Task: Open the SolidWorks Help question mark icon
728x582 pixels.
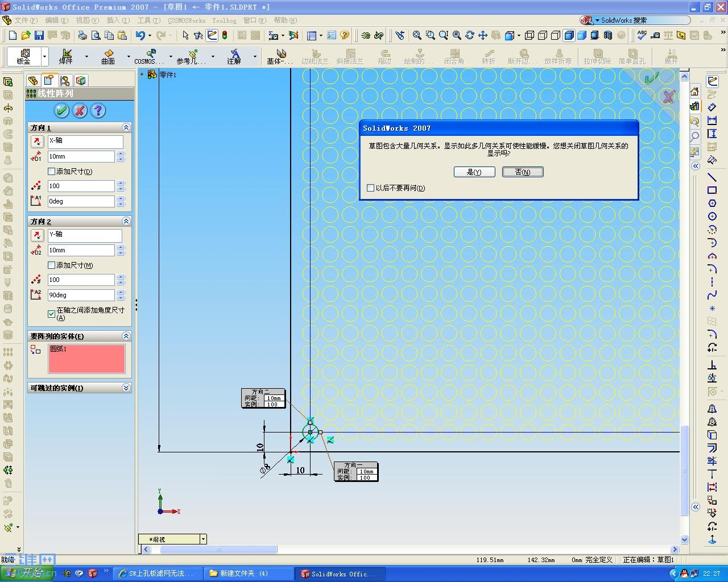Action: [344, 35]
